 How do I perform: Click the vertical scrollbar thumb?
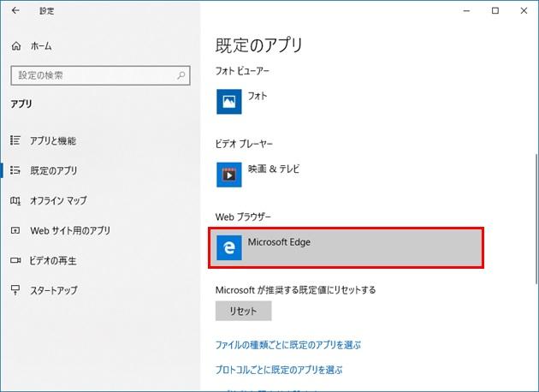click(536, 219)
